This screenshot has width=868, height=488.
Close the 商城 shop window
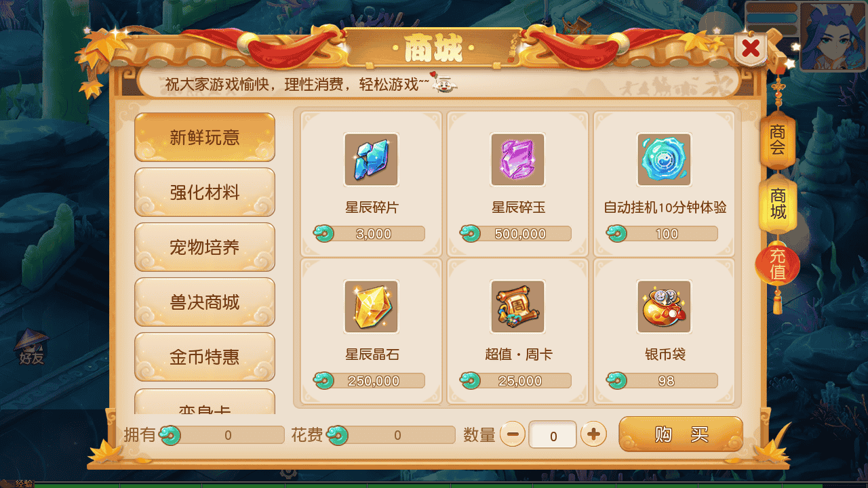tap(751, 48)
